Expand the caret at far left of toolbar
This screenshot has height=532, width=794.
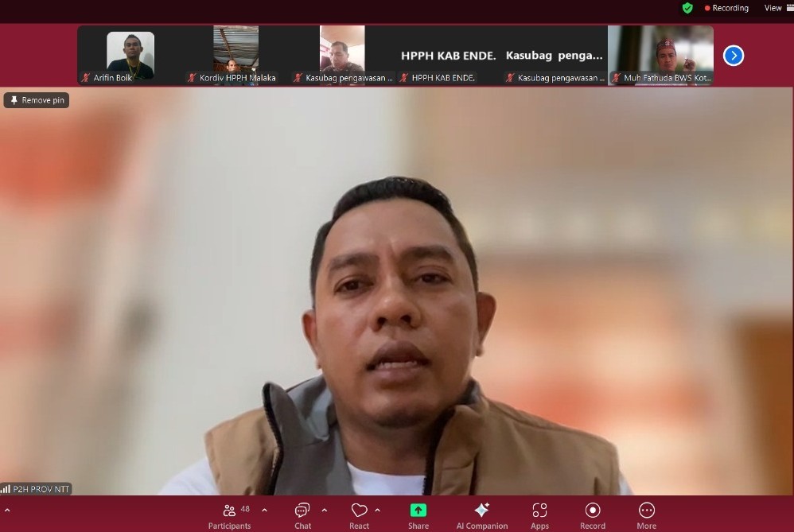7,511
